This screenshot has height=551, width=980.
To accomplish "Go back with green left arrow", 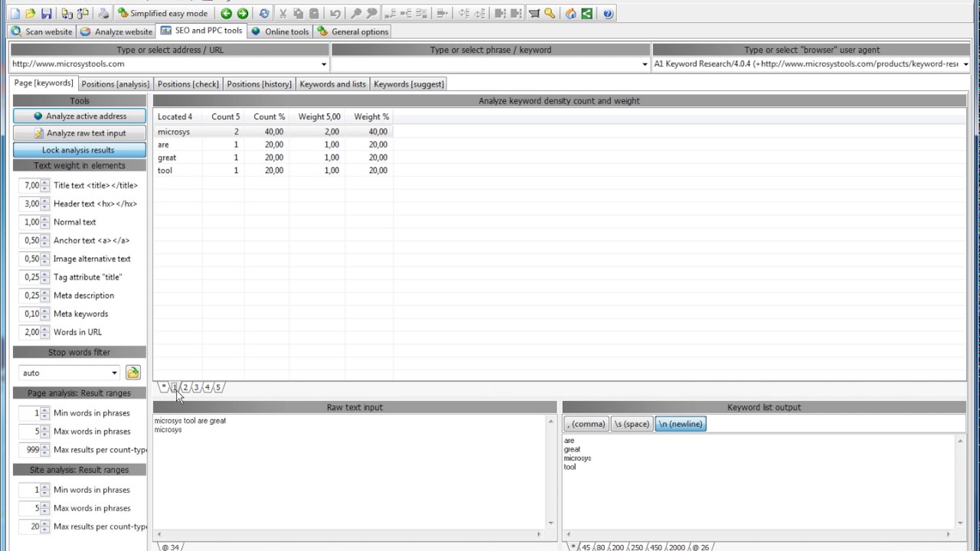I will (226, 14).
